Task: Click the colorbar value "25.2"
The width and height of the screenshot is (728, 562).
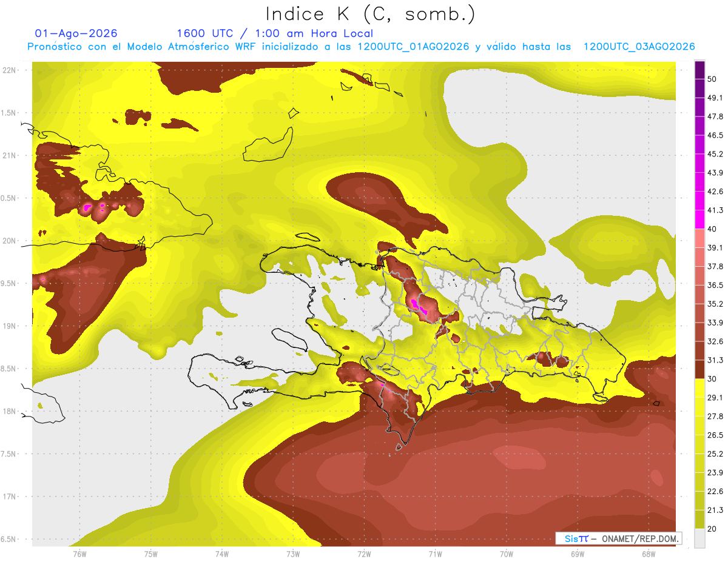Action: (x=715, y=454)
